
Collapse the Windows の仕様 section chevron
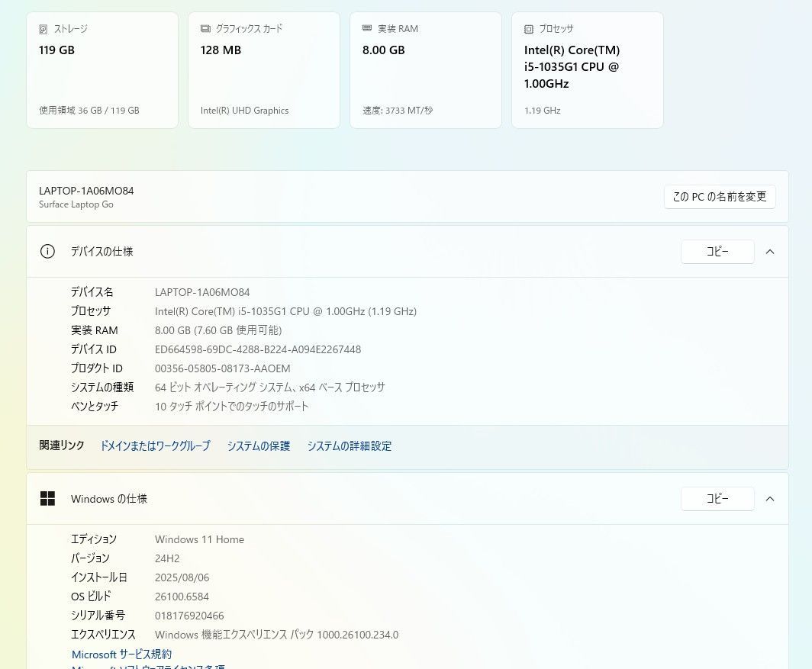pyautogui.click(x=770, y=499)
